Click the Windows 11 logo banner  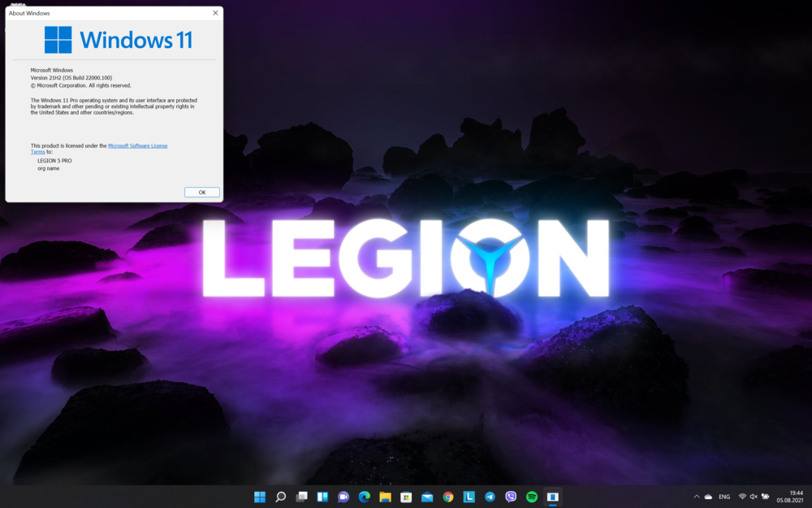(119, 39)
